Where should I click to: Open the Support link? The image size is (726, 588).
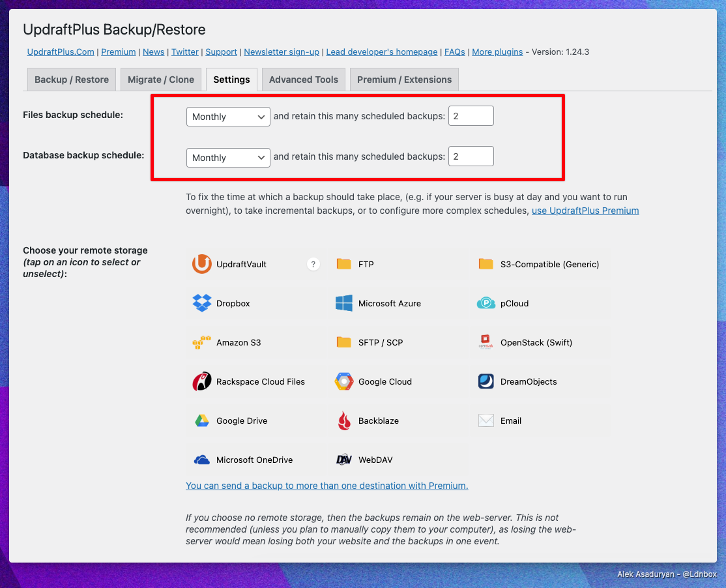coord(222,52)
